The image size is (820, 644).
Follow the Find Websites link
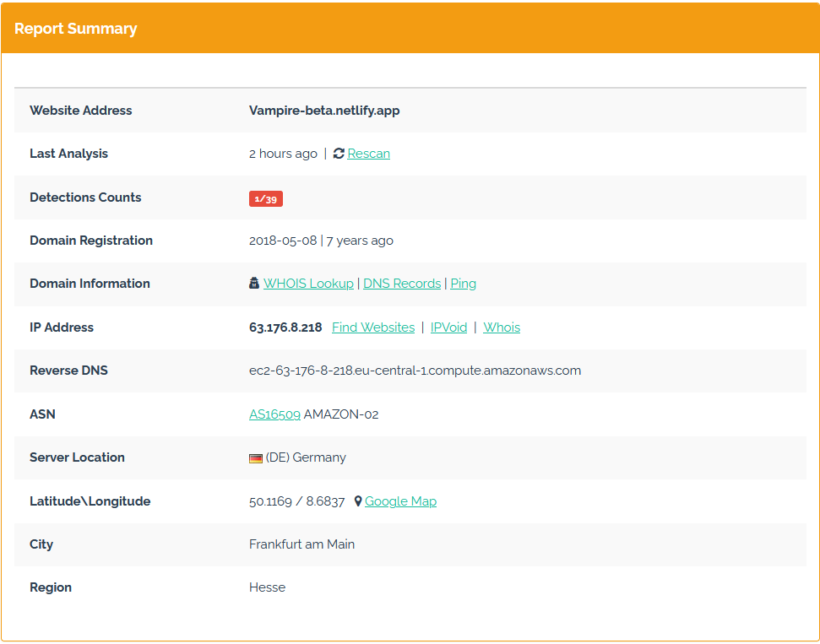[373, 327]
